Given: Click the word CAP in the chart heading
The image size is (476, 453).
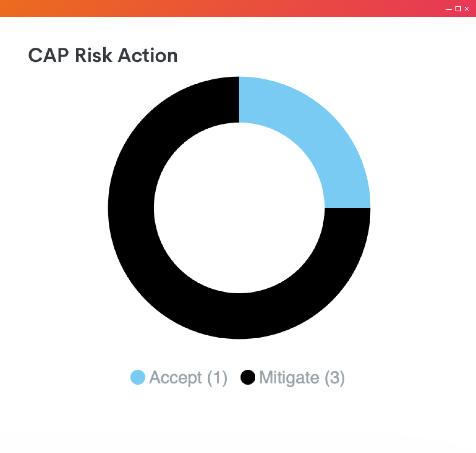Looking at the screenshot, I should tap(48, 55).
